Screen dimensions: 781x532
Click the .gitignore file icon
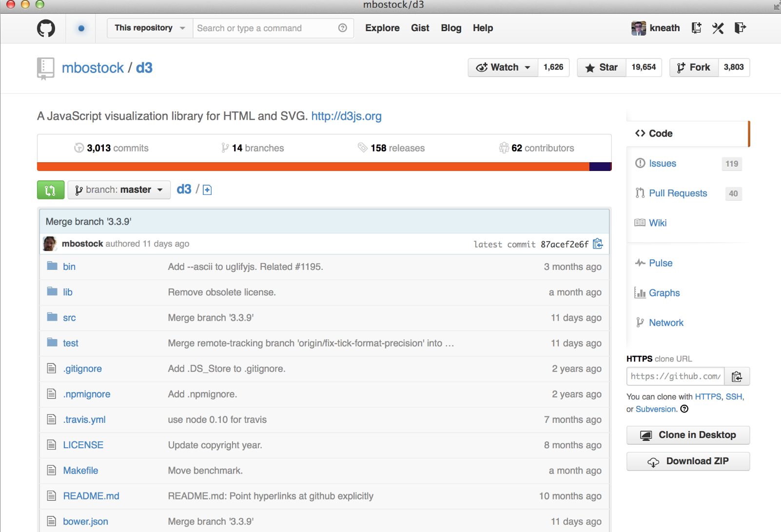point(52,368)
